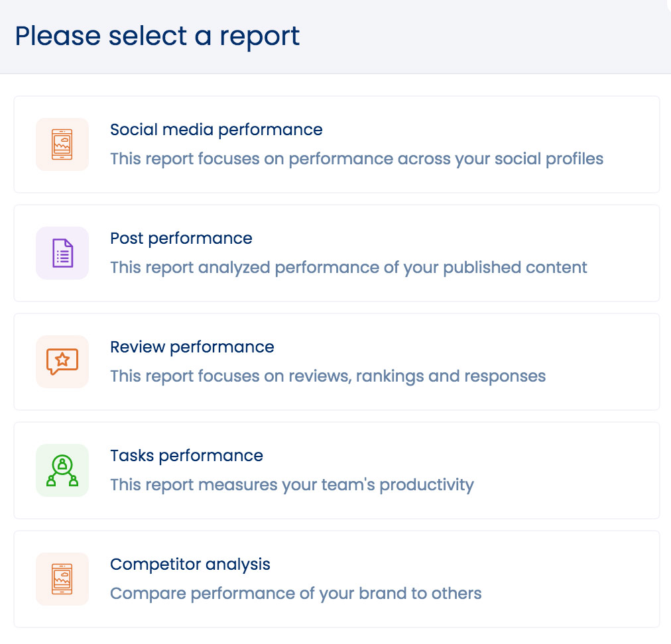This screenshot has width=671, height=644.
Task: Click description comparing your brand to others
Action: click(296, 593)
